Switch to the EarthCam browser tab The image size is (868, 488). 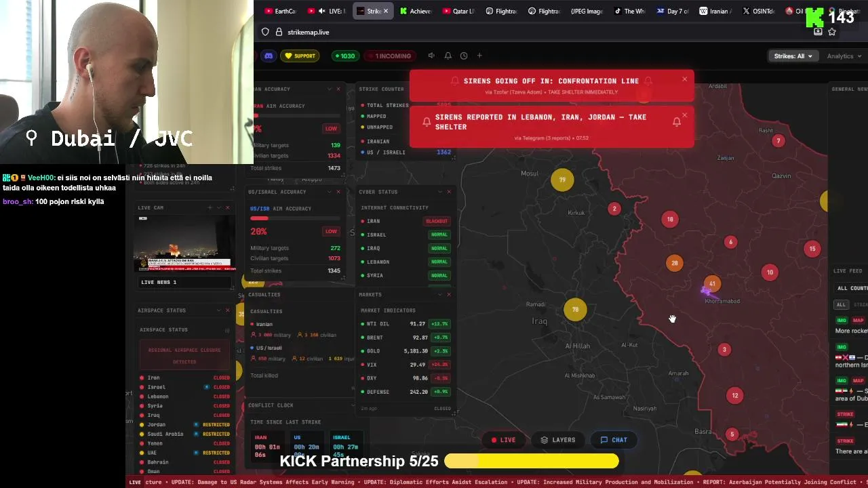(281, 11)
